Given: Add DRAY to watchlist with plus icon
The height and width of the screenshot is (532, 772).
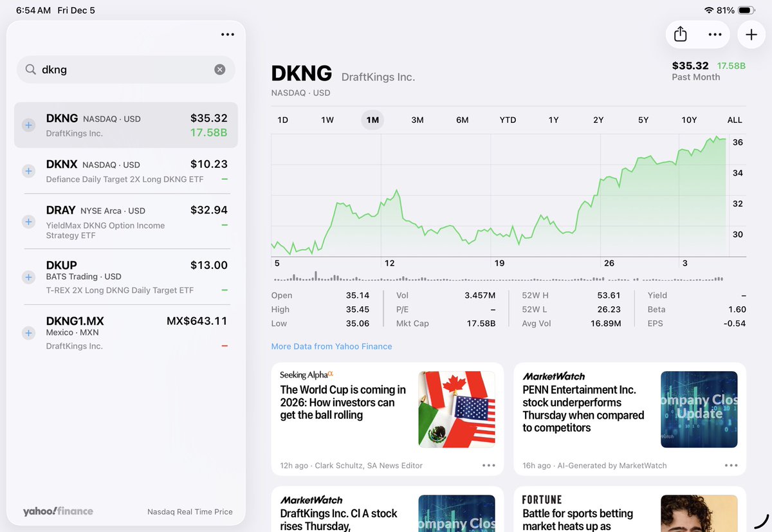Looking at the screenshot, I should [28, 221].
